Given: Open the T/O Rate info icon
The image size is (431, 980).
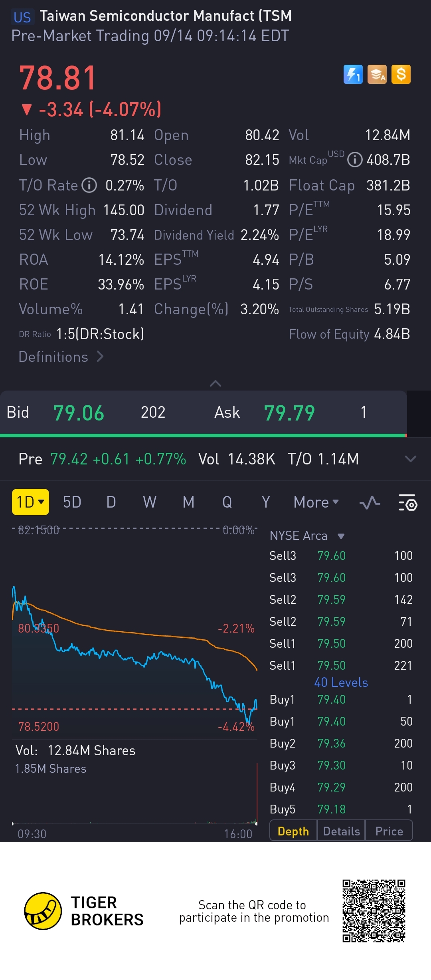Looking at the screenshot, I should 89,185.
